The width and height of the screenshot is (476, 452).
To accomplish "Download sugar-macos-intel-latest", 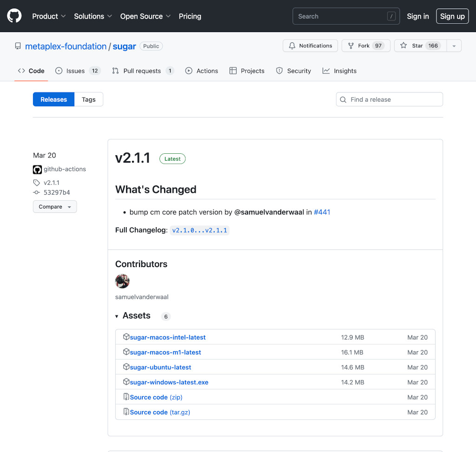I will (167, 337).
